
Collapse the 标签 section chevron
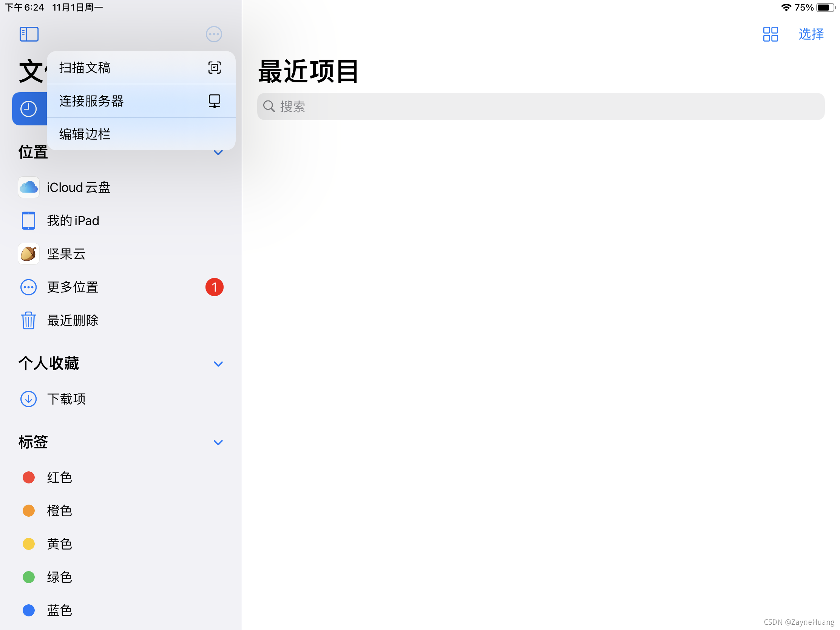click(x=218, y=442)
